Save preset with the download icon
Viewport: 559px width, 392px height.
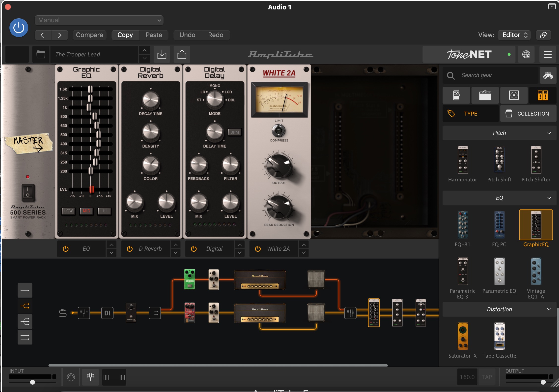tap(162, 54)
